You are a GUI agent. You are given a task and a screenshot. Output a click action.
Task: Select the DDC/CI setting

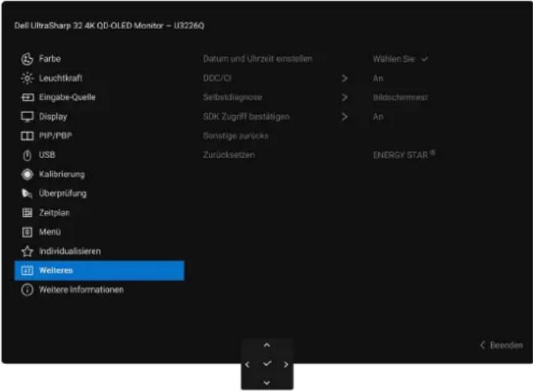217,78
